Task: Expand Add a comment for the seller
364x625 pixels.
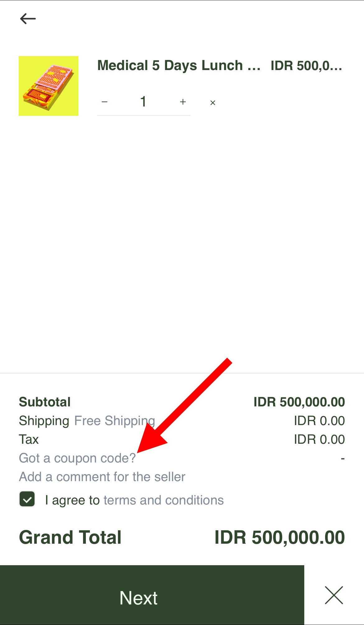Action: click(102, 477)
